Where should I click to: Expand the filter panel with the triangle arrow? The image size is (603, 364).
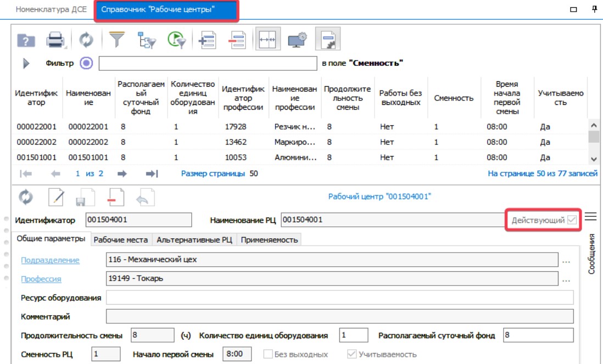pos(26,63)
